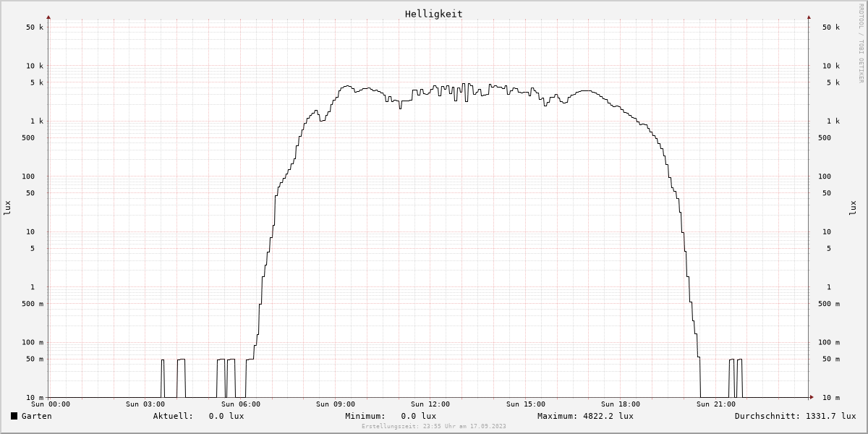The width and height of the screenshot is (868, 434).
Task: Click the 100 m label on right axis
Action: (829, 342)
